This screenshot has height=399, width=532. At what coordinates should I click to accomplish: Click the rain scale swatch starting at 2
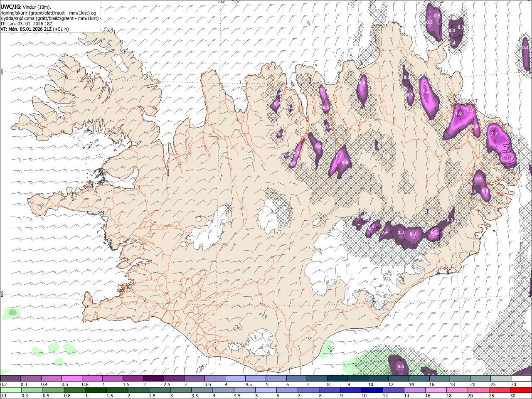tap(138, 390)
